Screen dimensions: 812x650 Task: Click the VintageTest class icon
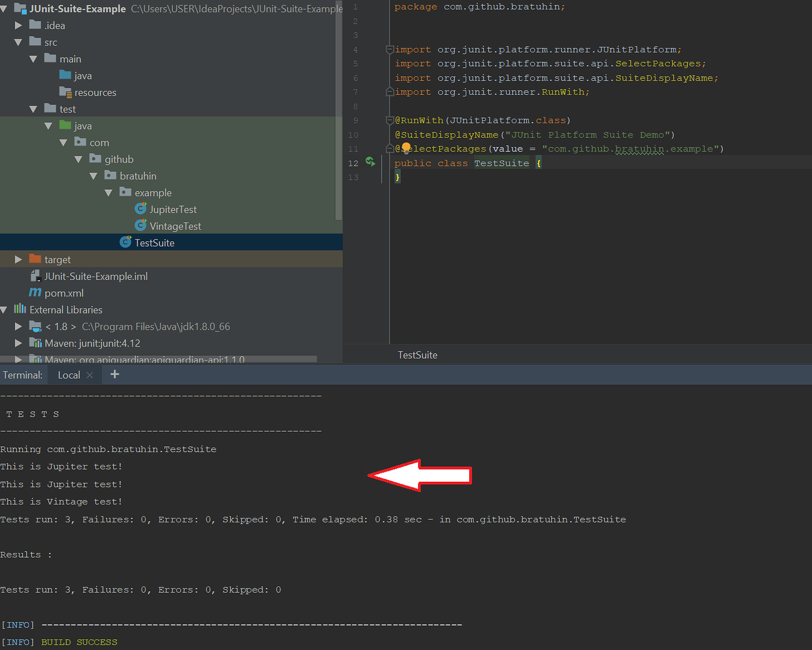[x=141, y=225]
